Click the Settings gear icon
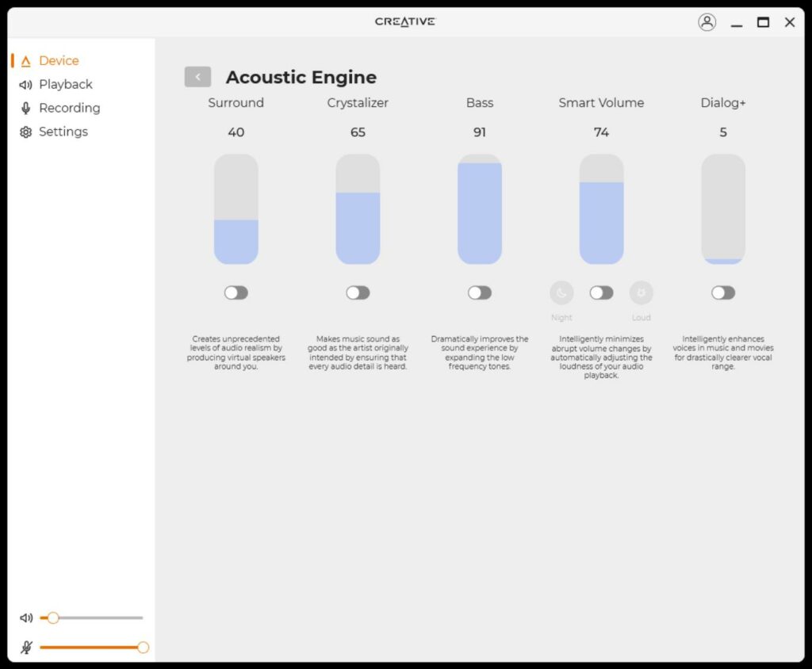 point(25,132)
